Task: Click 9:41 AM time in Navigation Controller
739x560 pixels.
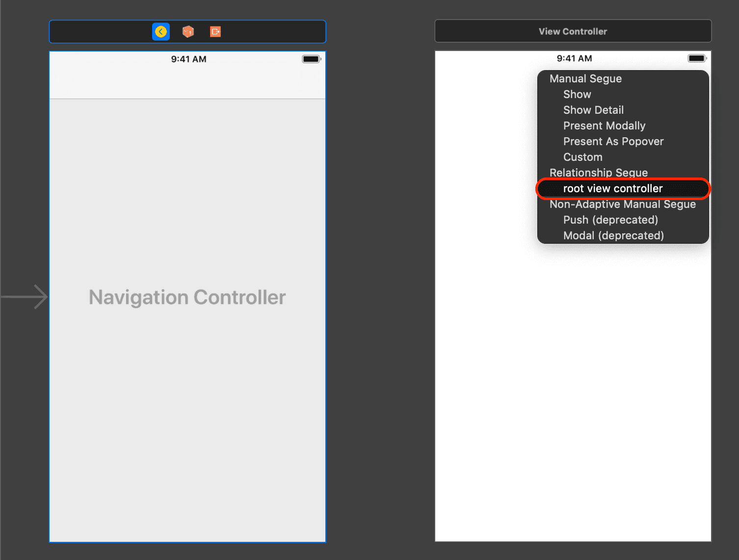Action: pyautogui.click(x=188, y=59)
